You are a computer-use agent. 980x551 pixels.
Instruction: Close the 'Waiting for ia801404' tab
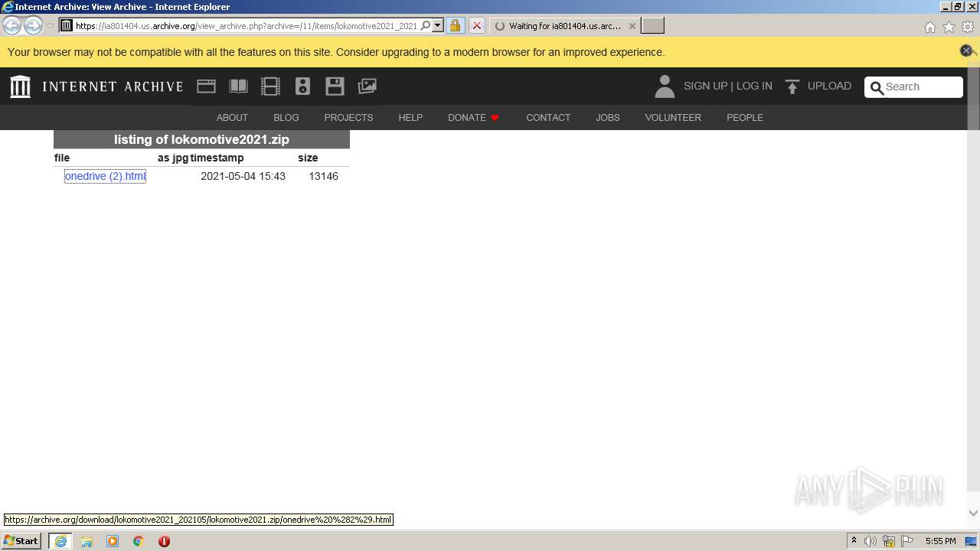632,25
